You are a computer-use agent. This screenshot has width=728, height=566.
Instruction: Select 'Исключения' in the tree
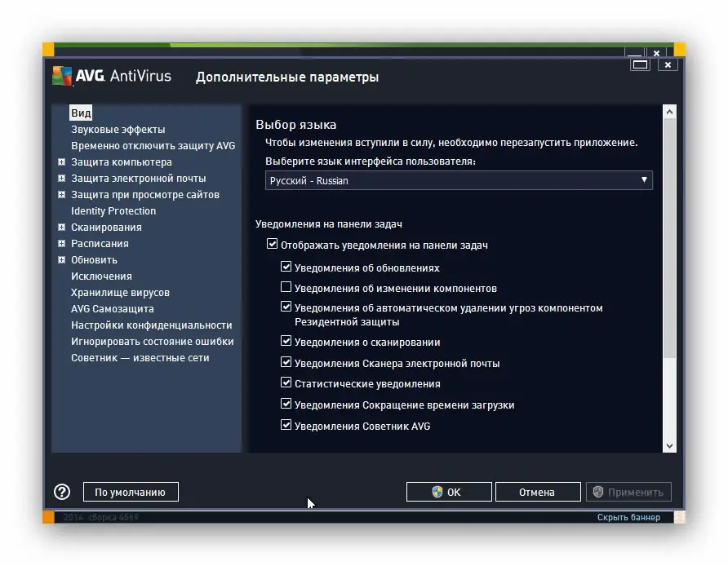pos(101,276)
